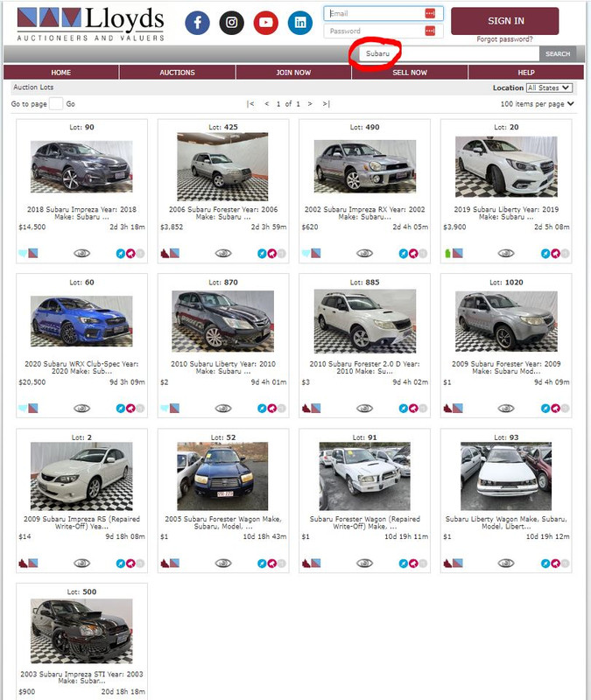Toggle watch eye on Lot 20
591x700 pixels.
pos(506,254)
